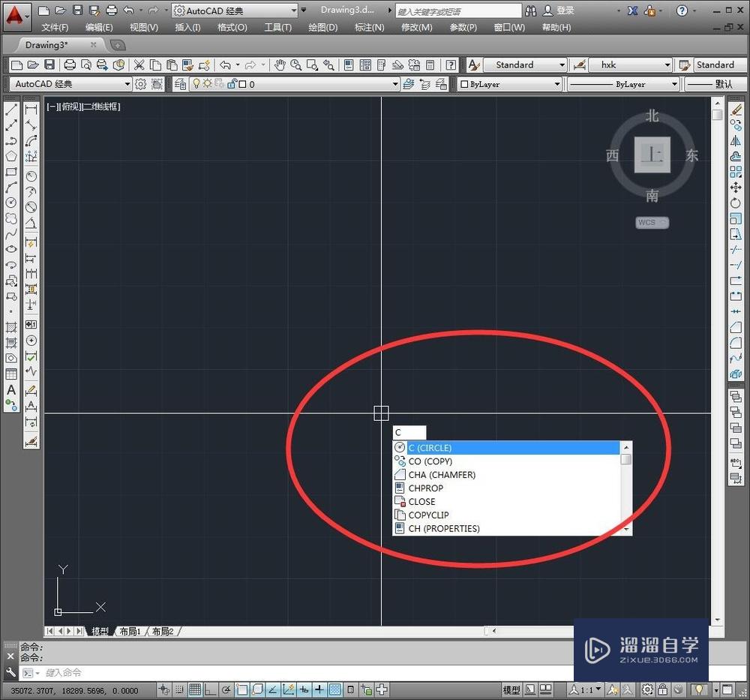
Task: Toggle Object Snap in status bar
Action: (242, 689)
